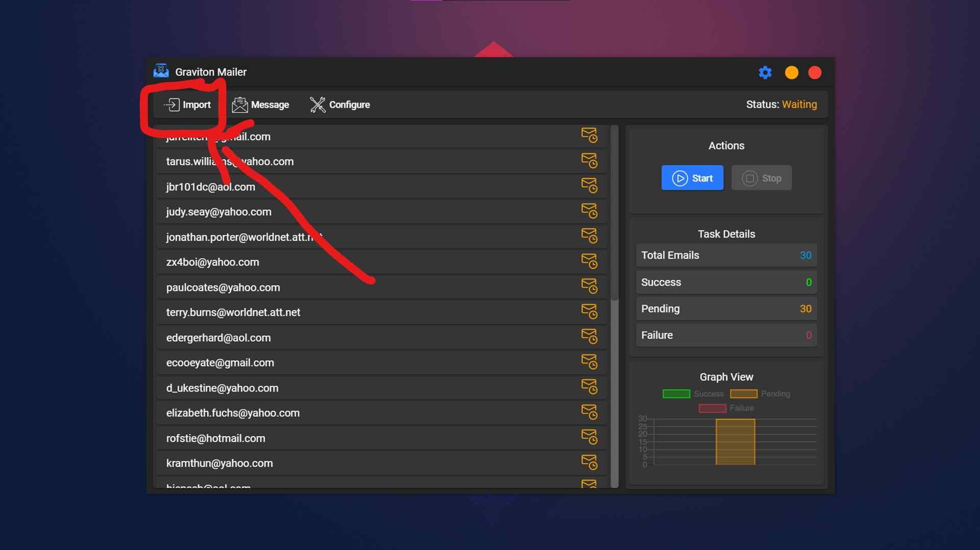Viewport: 980px width, 550px height.
Task: Click pending mail icon for edergerhard@aol.com
Action: click(x=589, y=337)
